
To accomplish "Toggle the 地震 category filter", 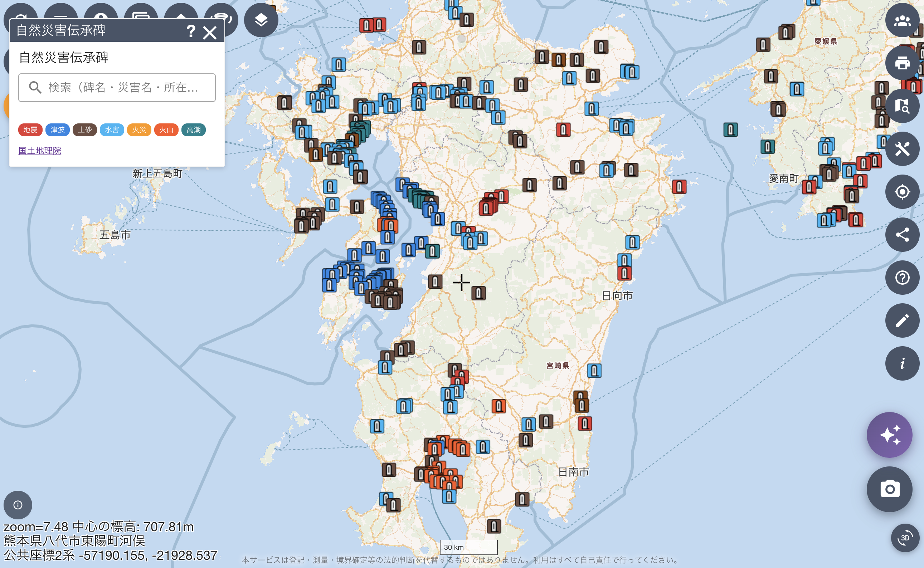I will coord(30,130).
